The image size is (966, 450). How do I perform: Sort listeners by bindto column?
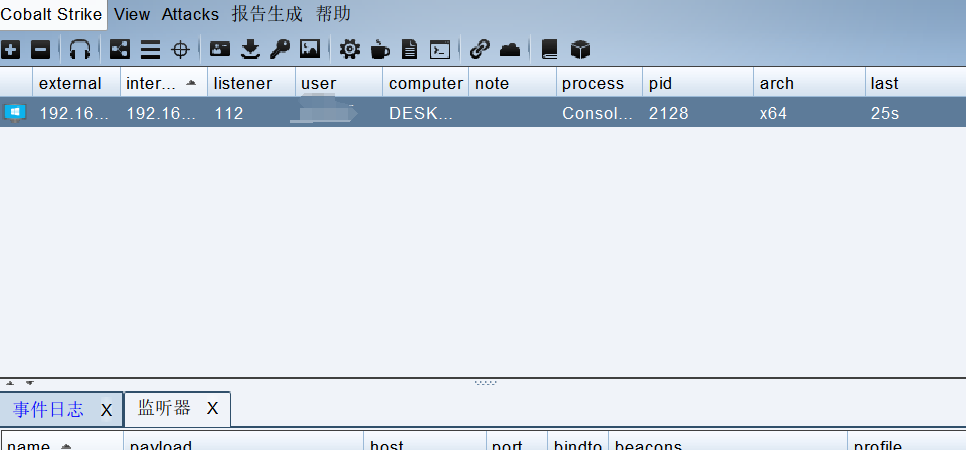tap(578, 443)
